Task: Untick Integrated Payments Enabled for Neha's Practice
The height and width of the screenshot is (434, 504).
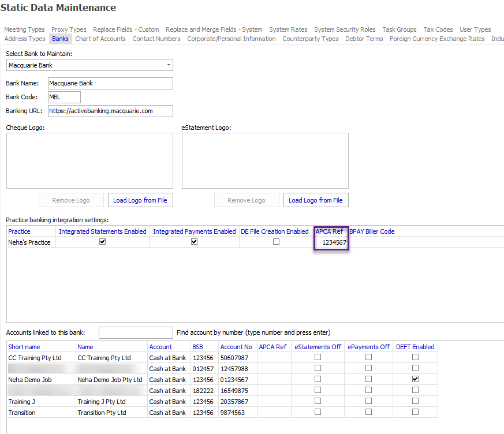Action: pyautogui.click(x=194, y=242)
